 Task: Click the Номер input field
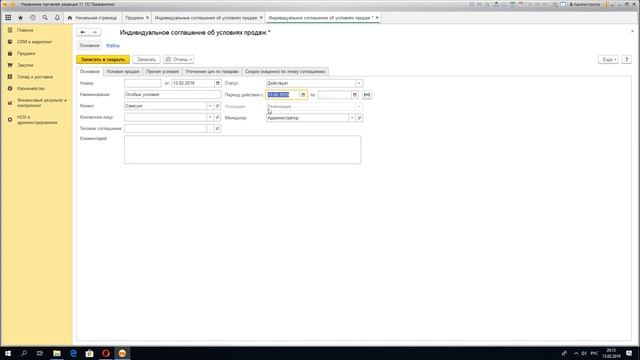click(142, 83)
